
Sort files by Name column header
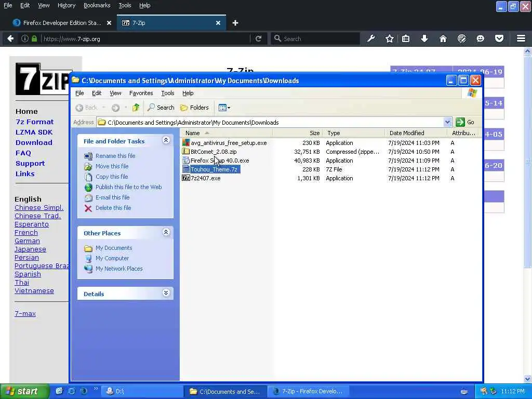(226, 133)
